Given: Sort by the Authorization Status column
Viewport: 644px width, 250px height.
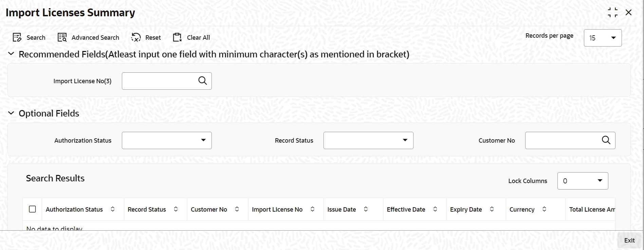Looking at the screenshot, I should (113, 209).
